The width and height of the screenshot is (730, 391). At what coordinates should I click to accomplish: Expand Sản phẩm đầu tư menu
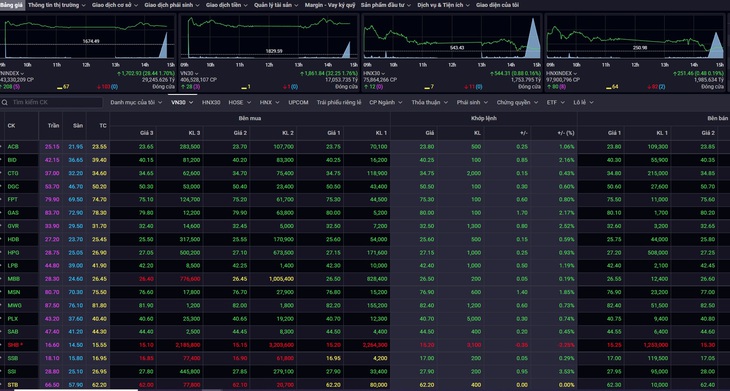point(385,5)
